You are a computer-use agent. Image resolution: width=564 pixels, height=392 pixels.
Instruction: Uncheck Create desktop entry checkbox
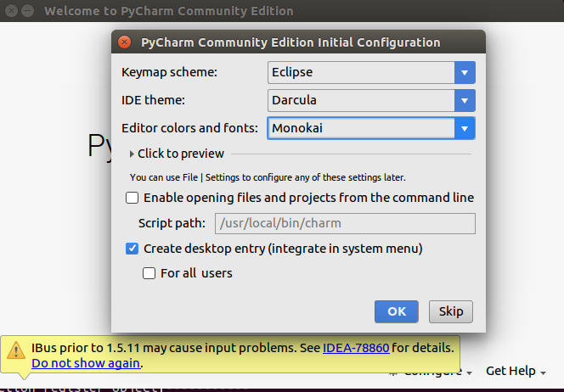[132, 249]
